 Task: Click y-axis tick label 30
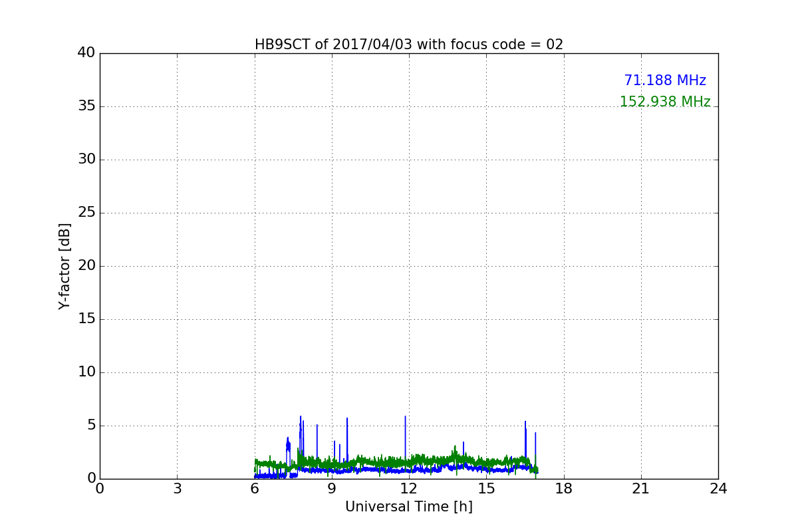coord(86,160)
